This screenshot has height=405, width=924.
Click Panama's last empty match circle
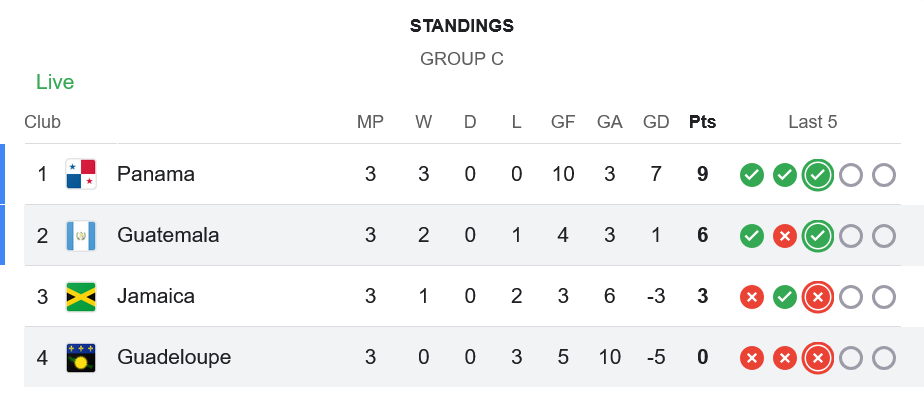tap(884, 175)
